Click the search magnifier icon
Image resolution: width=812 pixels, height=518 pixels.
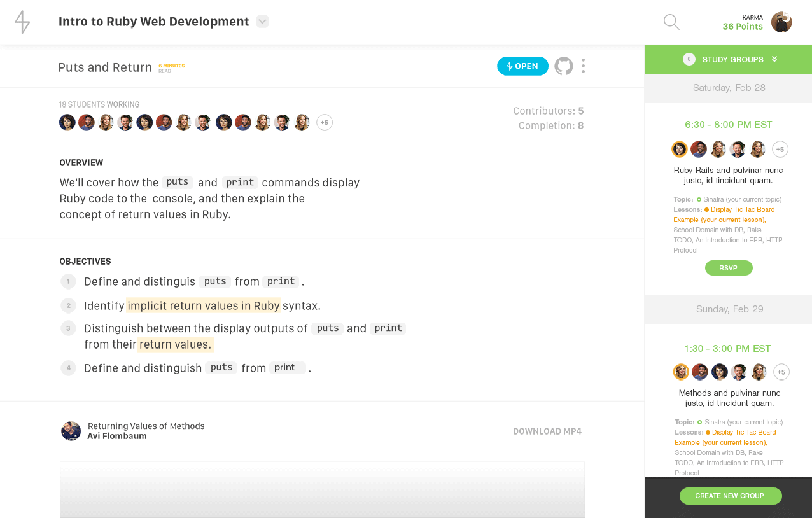(x=671, y=21)
